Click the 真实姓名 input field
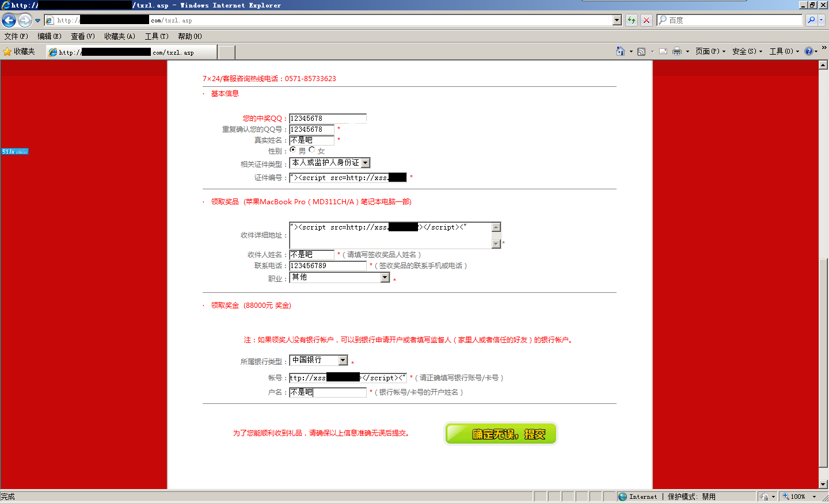Screen dimensions: 829x504 click(311, 140)
